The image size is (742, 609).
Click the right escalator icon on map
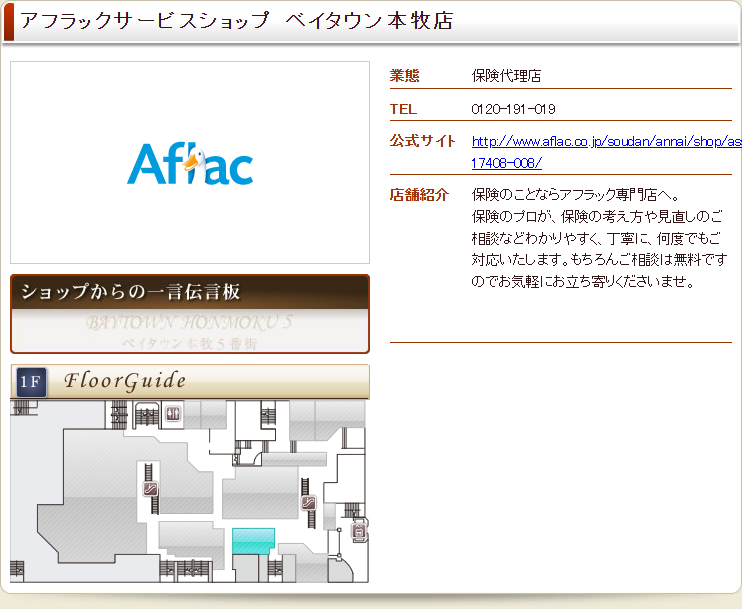tap(309, 503)
